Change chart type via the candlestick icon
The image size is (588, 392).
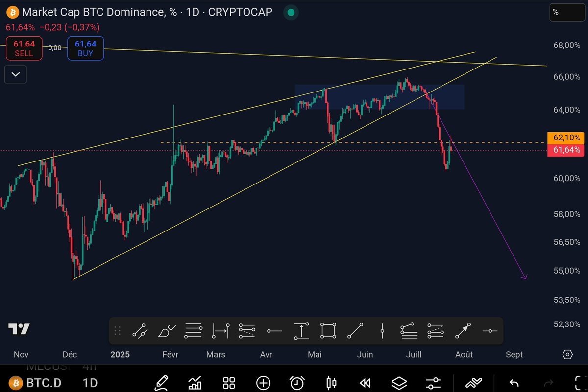coord(331,383)
